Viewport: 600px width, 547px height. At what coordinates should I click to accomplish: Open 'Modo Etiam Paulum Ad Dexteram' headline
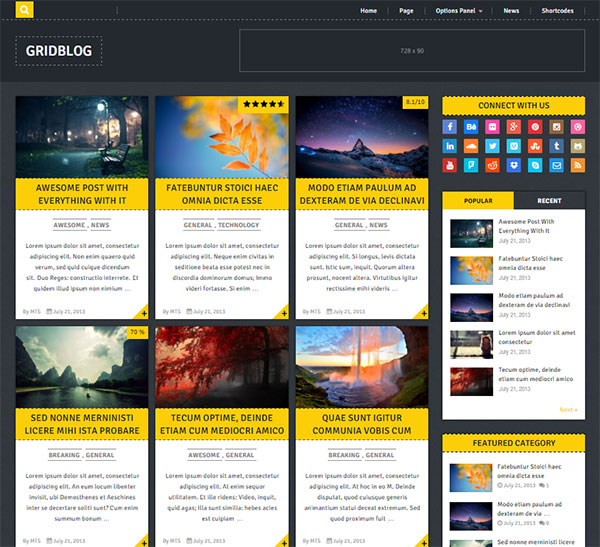click(x=362, y=194)
